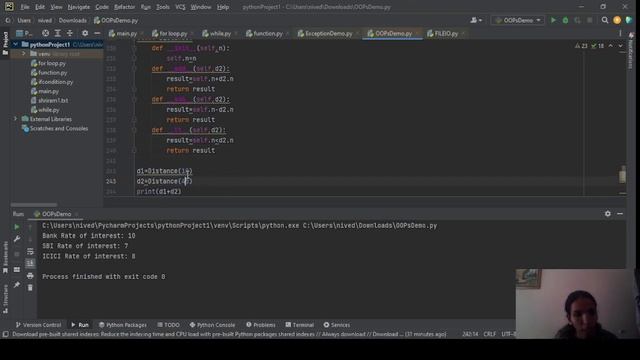Open the Services tool window
This screenshot has height=360, width=640.
click(x=337, y=325)
